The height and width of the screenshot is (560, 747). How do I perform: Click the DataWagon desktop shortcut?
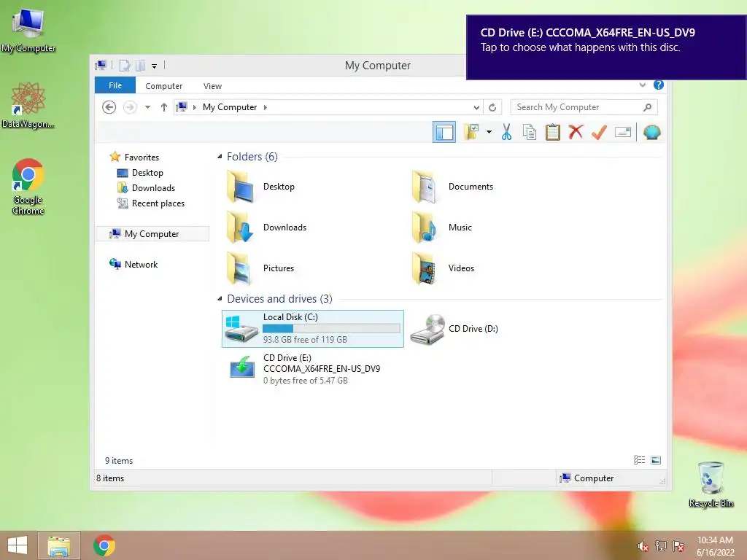click(x=28, y=105)
